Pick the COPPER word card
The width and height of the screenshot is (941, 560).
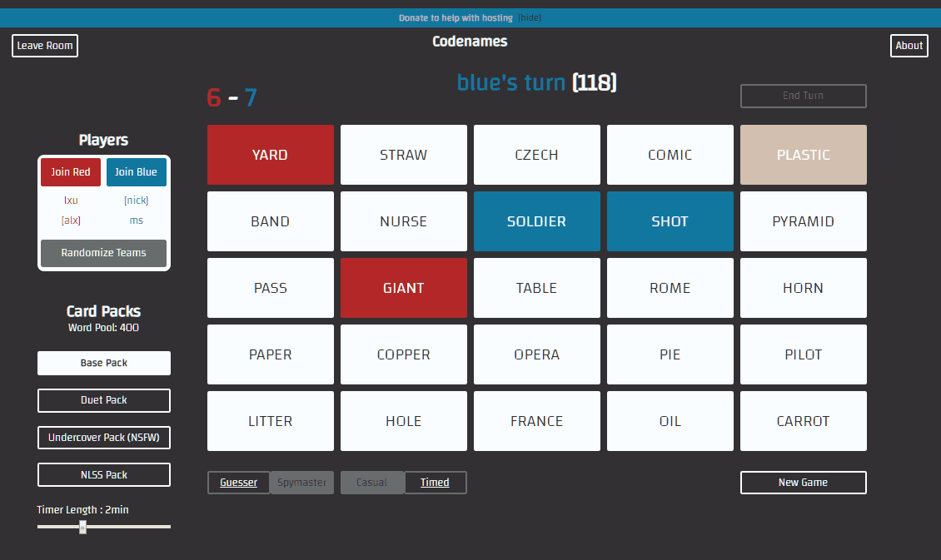tap(403, 354)
